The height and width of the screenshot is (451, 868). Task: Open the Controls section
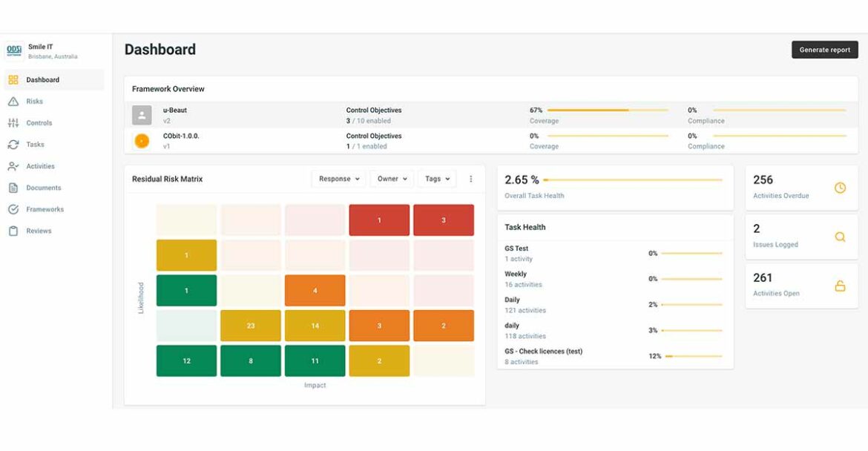[x=54, y=123]
